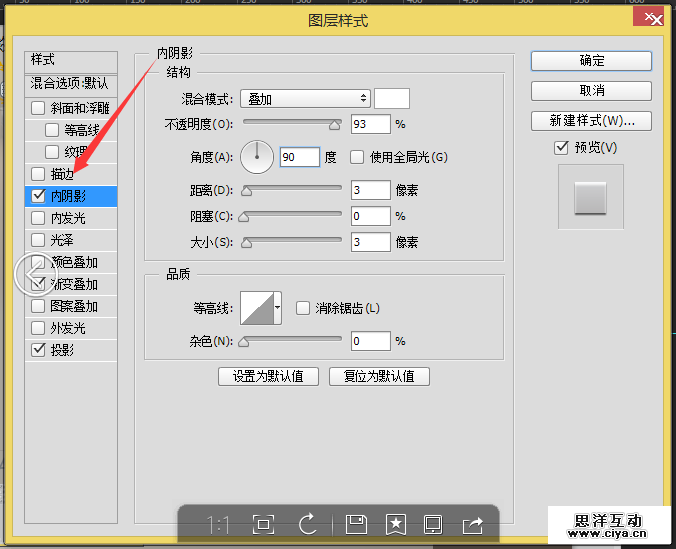Screen dimensions: 676x549
Task: Enable the 等高线 sub-option checkbox
Action: pyautogui.click(x=52, y=130)
